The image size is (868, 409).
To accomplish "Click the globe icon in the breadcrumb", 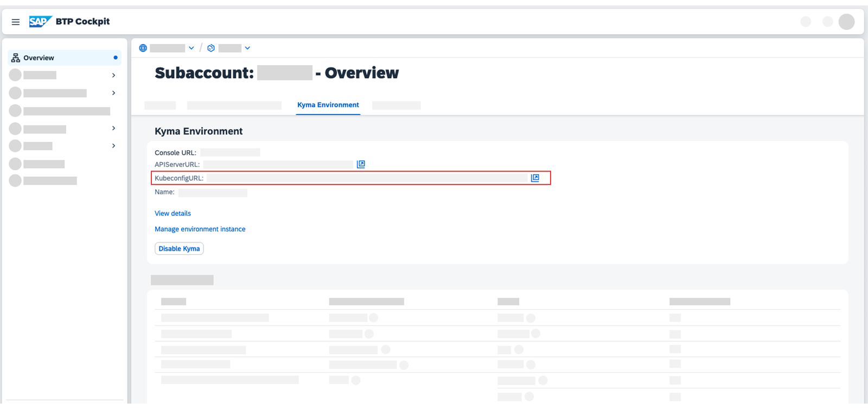I will pyautogui.click(x=143, y=48).
